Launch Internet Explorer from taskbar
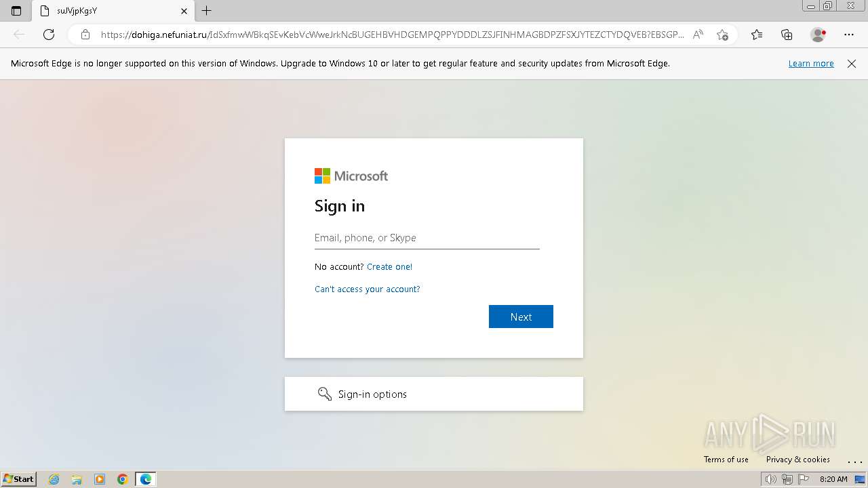The height and width of the screenshot is (488, 868). click(x=54, y=479)
